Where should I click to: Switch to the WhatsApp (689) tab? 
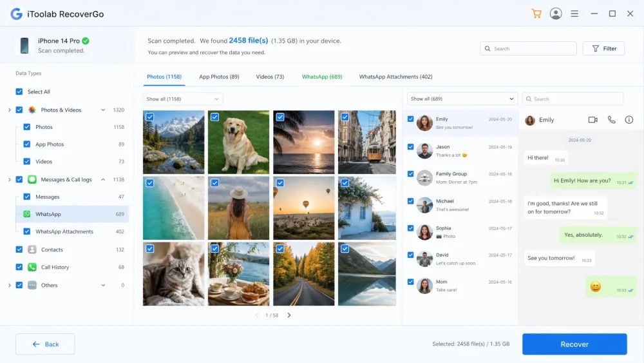[322, 77]
